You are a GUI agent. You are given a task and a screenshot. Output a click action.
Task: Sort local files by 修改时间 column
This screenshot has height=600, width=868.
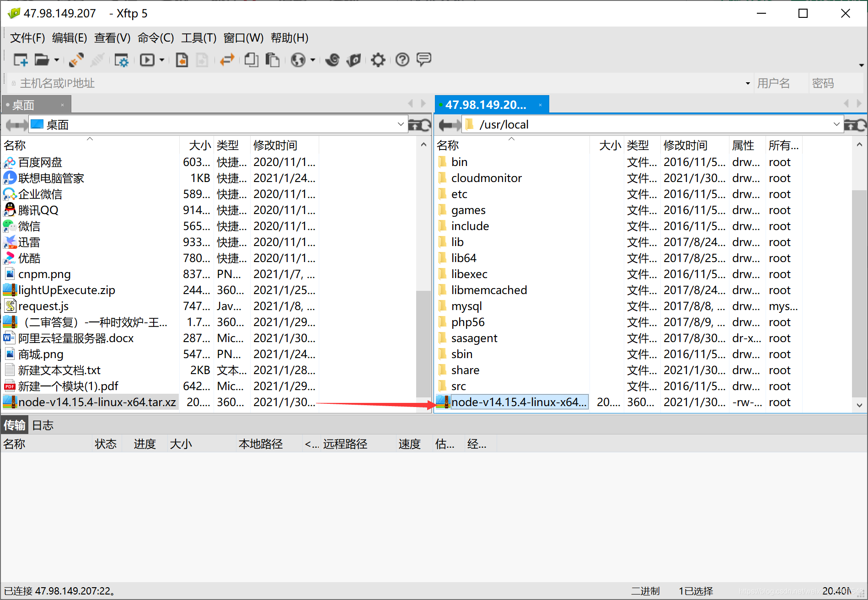(284, 145)
